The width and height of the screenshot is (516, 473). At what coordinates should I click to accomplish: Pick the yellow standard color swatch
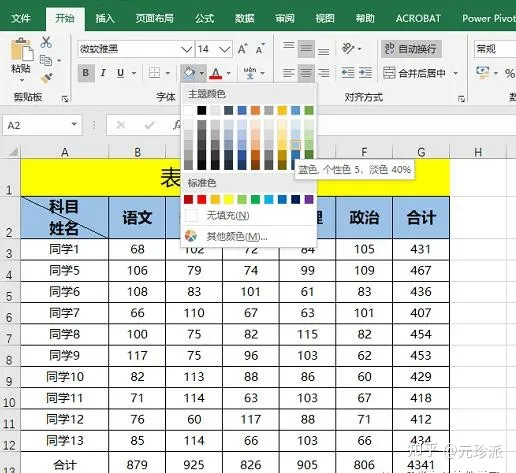(229, 199)
